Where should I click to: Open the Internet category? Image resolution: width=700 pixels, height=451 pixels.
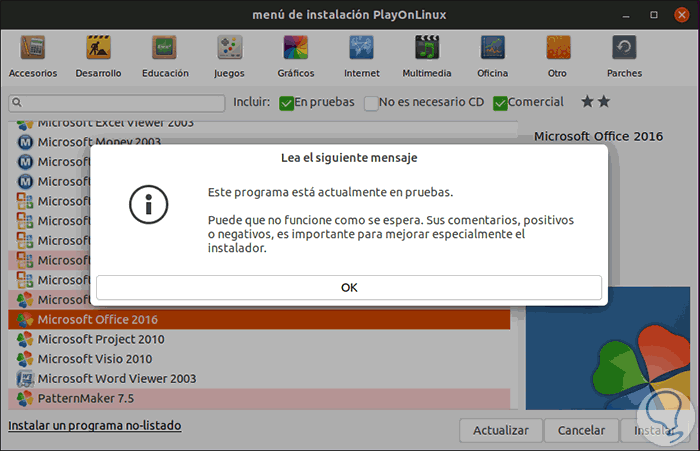tap(362, 57)
